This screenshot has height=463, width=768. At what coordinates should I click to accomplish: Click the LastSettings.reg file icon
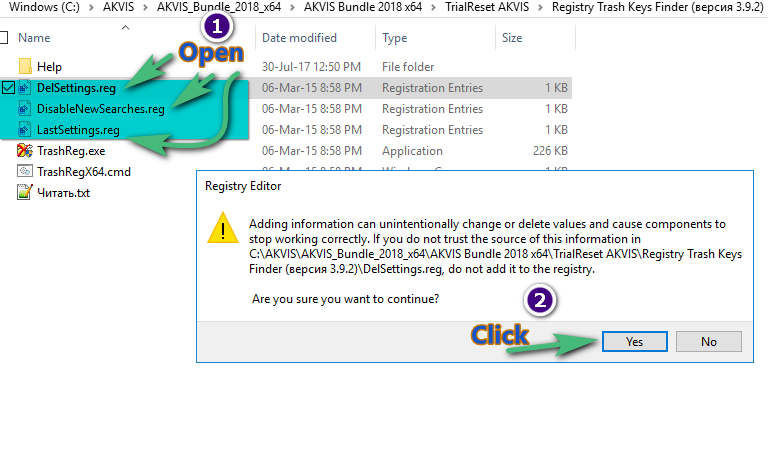[x=25, y=130]
